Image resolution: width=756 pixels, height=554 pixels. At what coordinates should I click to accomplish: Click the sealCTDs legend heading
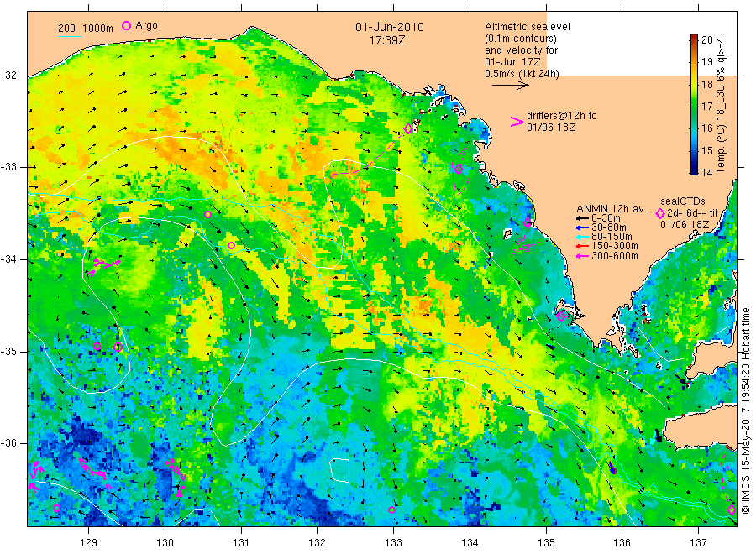tap(683, 201)
